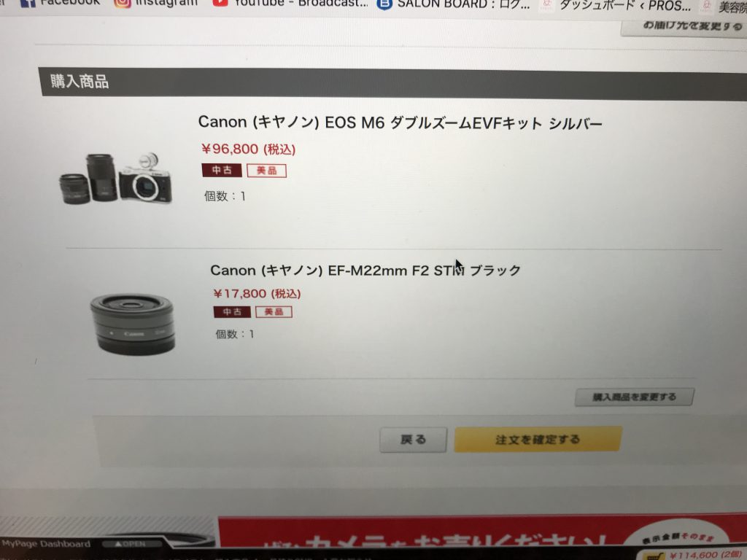Click the 美品 badge on EF-M22mm lens
747x560 pixels.
pos(274,312)
